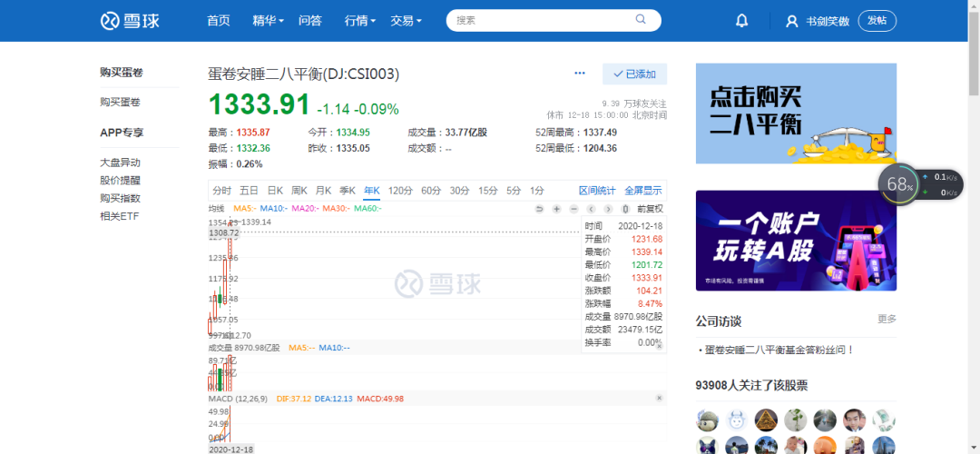Open the fifth follower avatar
Viewport: 980px width, 454px height.
[x=825, y=419]
